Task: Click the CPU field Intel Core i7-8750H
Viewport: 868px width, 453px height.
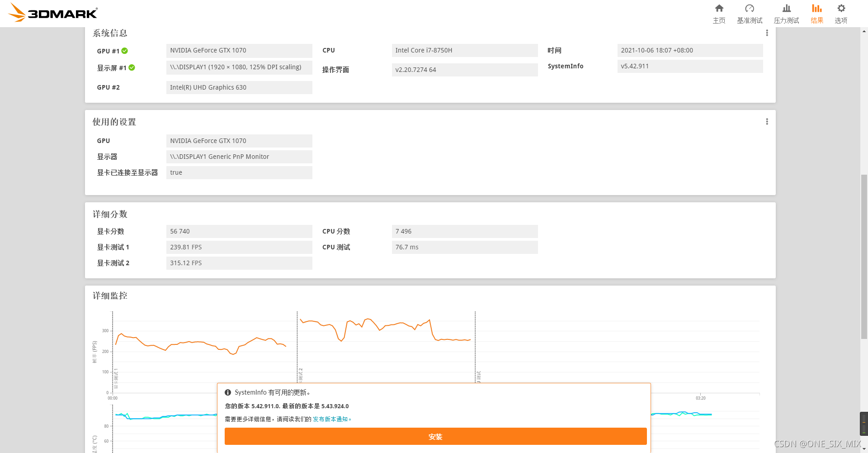Action: click(465, 50)
